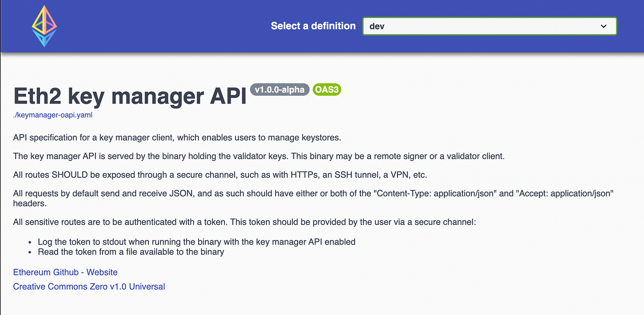Click the paragraph about JSON Content-Type headers
The width and height of the screenshot is (644, 315).
pyautogui.click(x=314, y=198)
